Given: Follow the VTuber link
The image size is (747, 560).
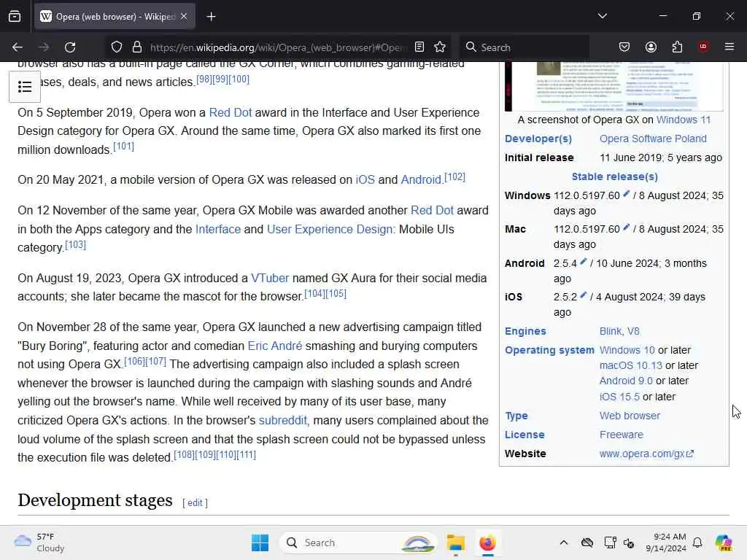Looking at the screenshot, I should pyautogui.click(x=270, y=278).
